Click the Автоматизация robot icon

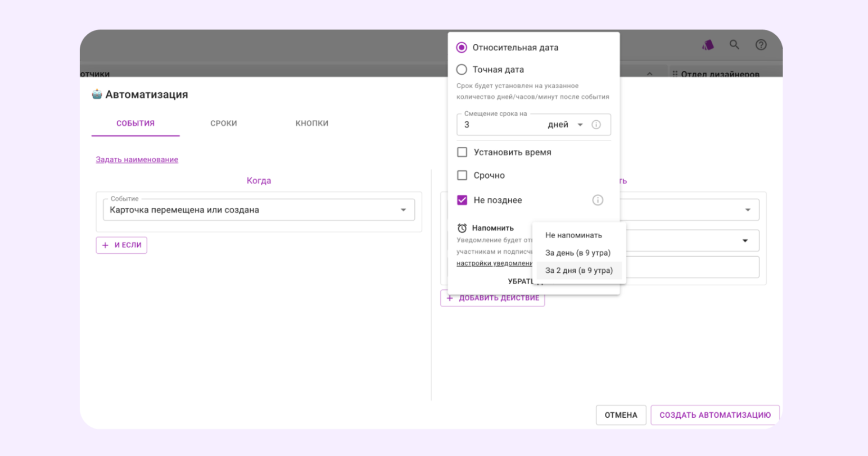click(97, 94)
